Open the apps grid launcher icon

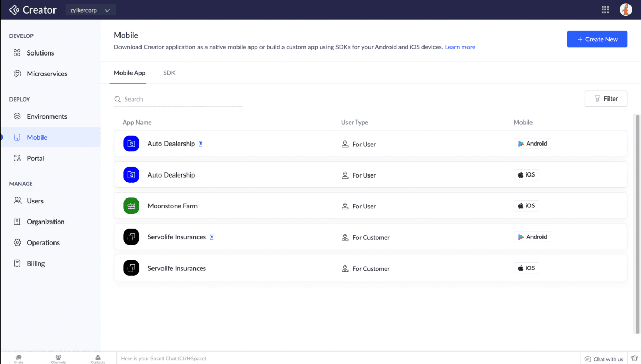(x=605, y=10)
